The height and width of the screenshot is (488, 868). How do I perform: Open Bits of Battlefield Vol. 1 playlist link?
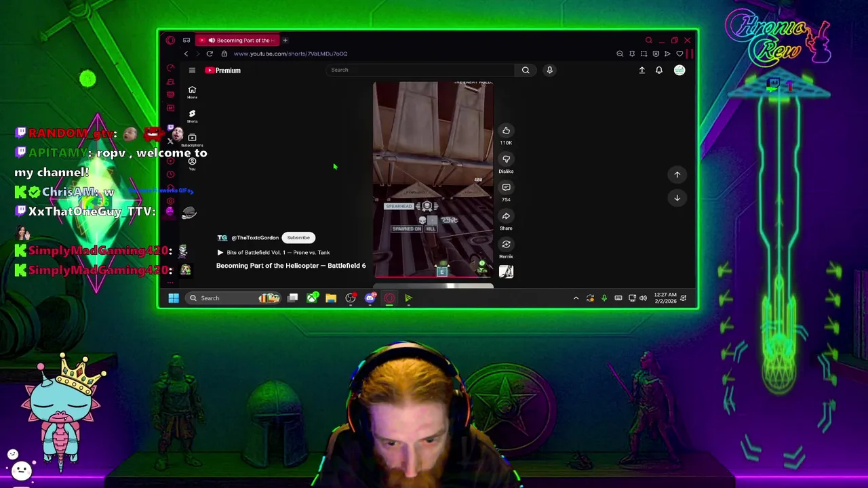click(x=278, y=252)
